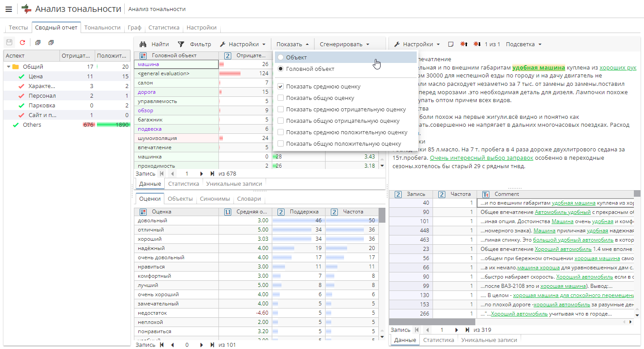Click the Найти binoculars button
Viewport: 644px width, 349px height.
click(154, 44)
